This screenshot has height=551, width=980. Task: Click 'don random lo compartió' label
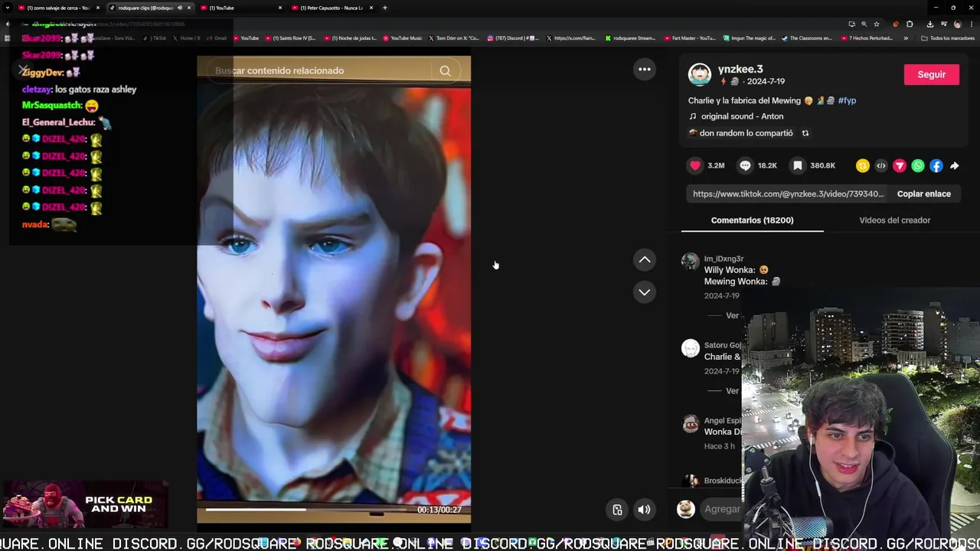(746, 133)
